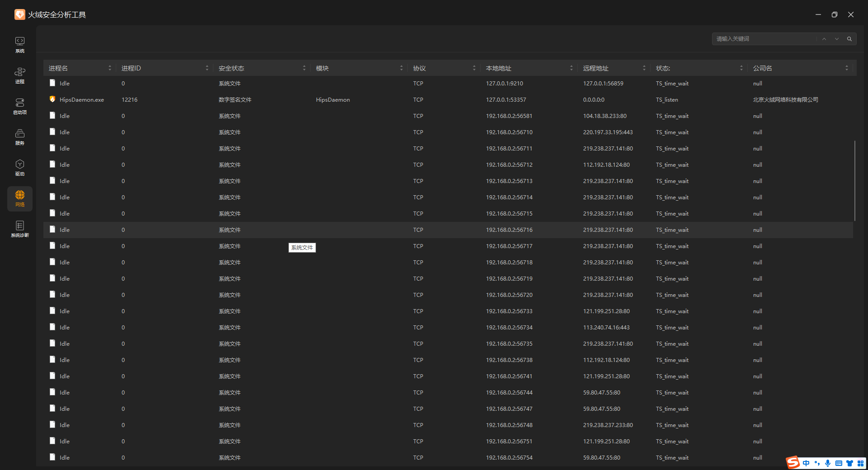Jump to next search result arrow
868x470 pixels.
tap(837, 39)
